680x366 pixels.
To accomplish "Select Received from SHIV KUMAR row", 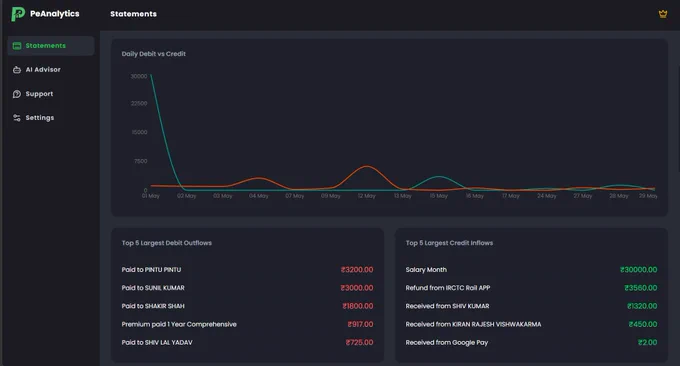I will click(x=531, y=306).
